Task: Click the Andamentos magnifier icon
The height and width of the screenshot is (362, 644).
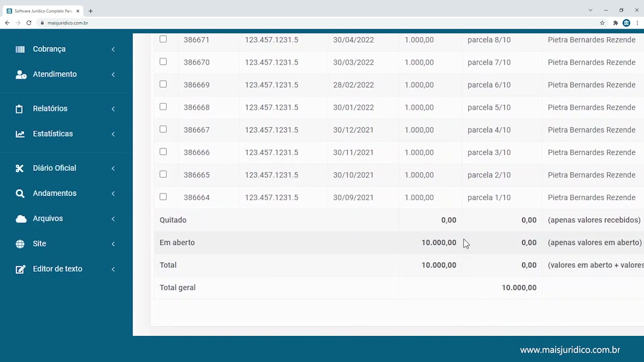Action: click(20, 194)
